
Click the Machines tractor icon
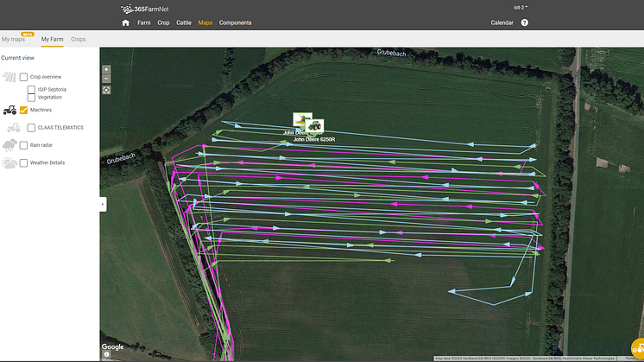click(9, 110)
